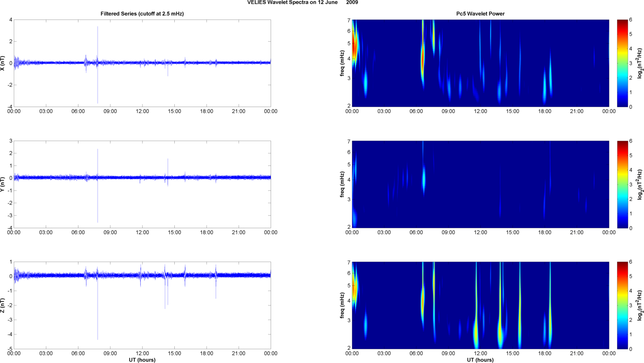Click the 'X (nT)' axis label

(x=3, y=63)
